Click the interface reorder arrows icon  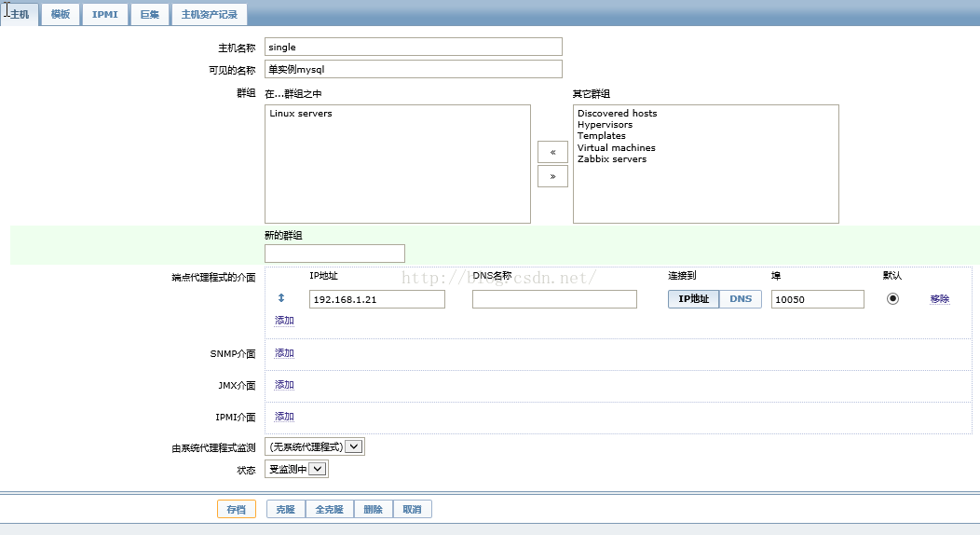[281, 298]
